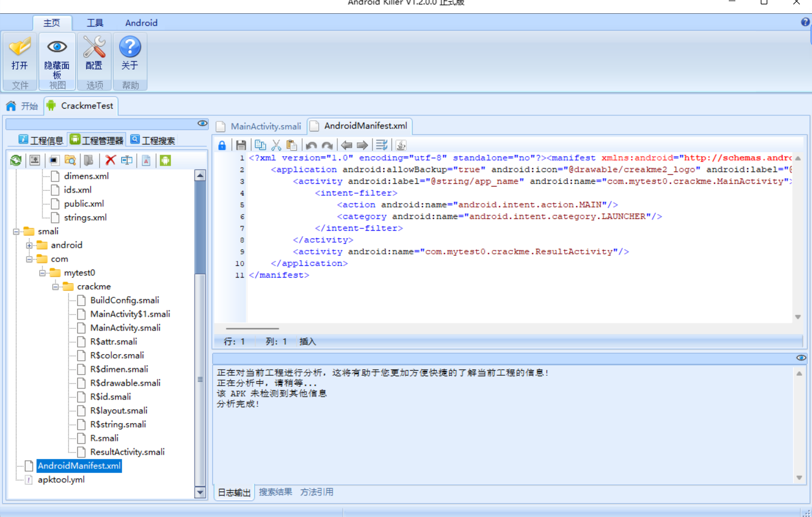Click the green Android icon in the tree toolbar
The height and width of the screenshot is (517, 812).
pyautogui.click(x=165, y=160)
